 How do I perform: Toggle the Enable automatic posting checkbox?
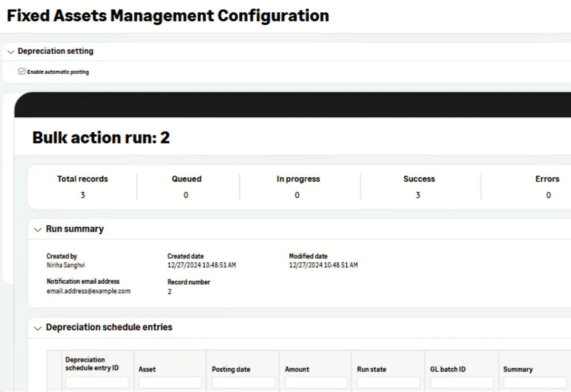21,72
